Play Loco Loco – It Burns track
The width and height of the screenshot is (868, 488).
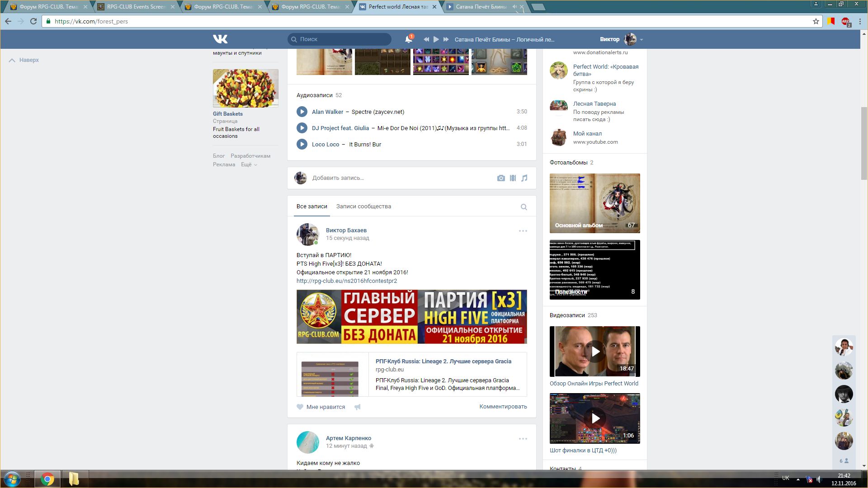(302, 144)
